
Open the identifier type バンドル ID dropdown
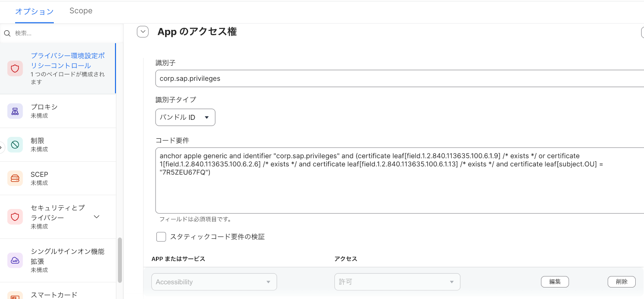coord(185,117)
